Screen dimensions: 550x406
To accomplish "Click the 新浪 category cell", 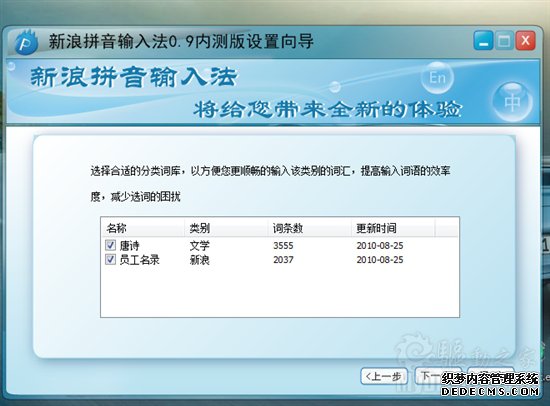I will coord(200,260).
